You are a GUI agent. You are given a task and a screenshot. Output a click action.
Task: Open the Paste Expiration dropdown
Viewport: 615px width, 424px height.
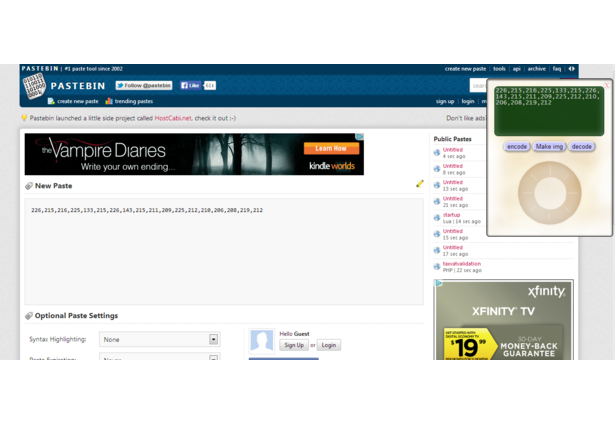click(x=160, y=357)
